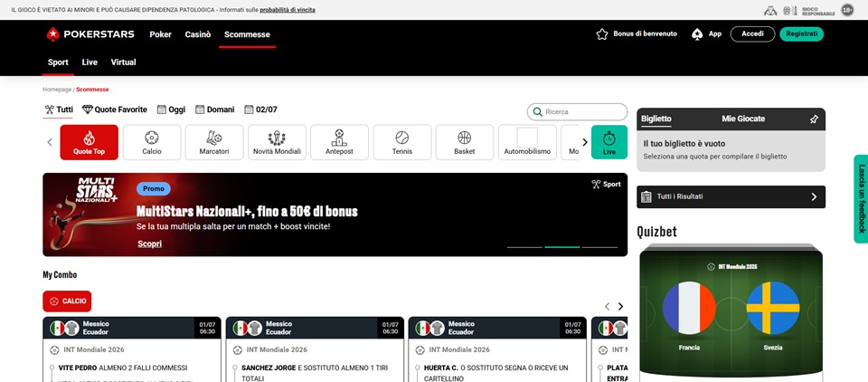Open the Scommesse section

pyautogui.click(x=247, y=34)
